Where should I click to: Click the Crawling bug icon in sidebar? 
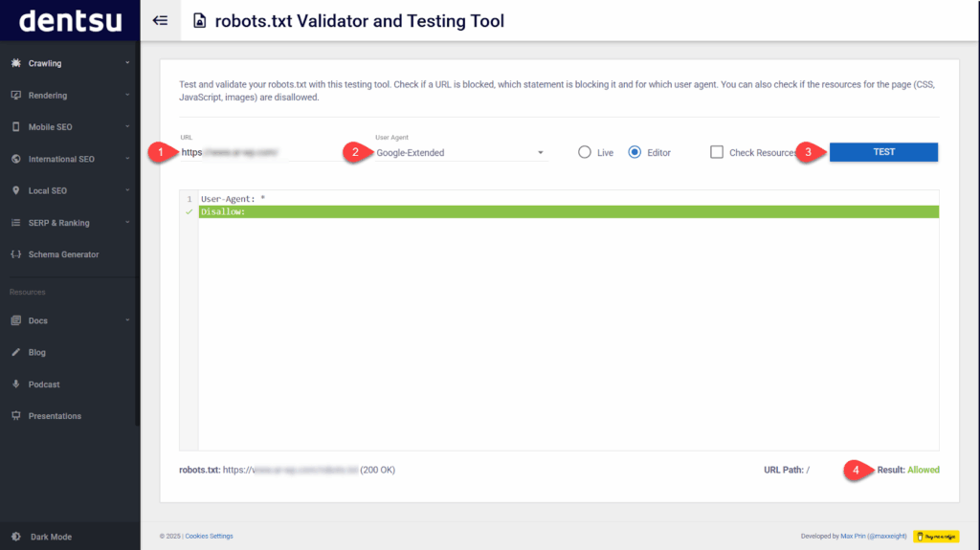pos(15,63)
